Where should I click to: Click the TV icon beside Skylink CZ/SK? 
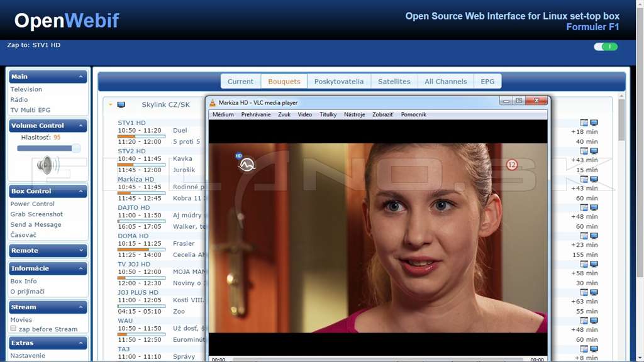pos(121,105)
